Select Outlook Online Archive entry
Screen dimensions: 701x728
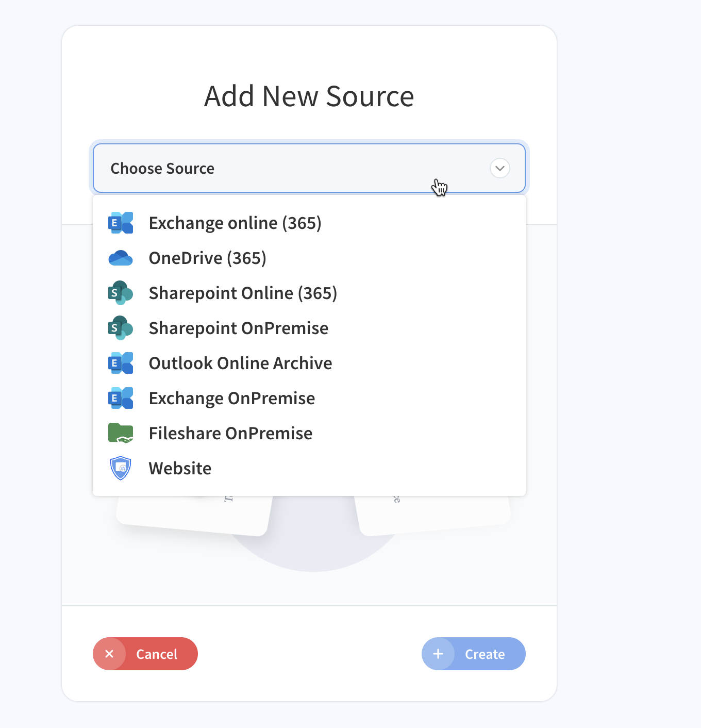tap(309, 363)
